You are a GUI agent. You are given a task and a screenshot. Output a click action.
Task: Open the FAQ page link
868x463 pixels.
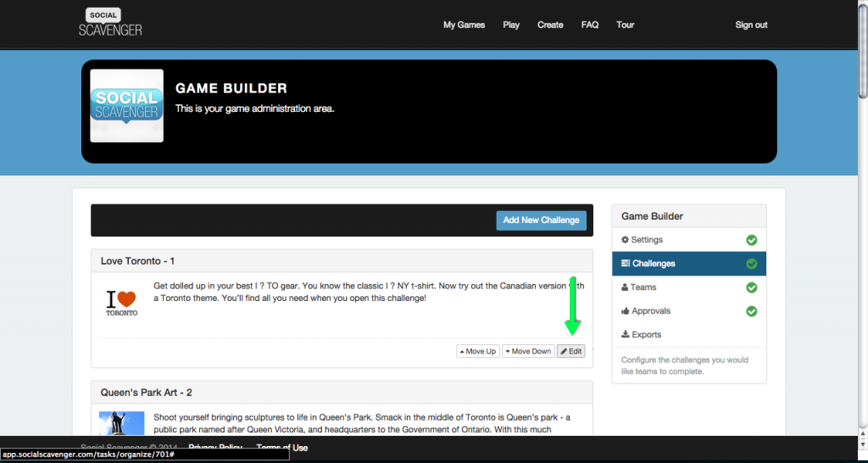[590, 25]
